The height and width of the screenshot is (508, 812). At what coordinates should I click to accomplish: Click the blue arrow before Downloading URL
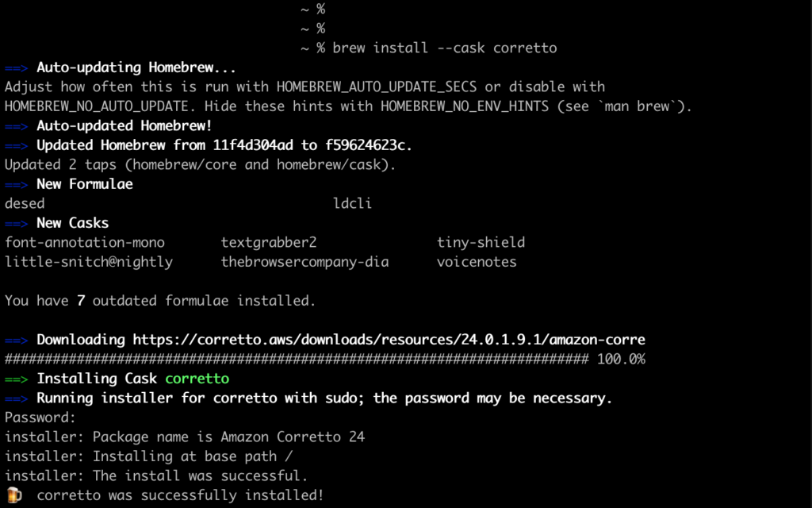click(x=16, y=340)
